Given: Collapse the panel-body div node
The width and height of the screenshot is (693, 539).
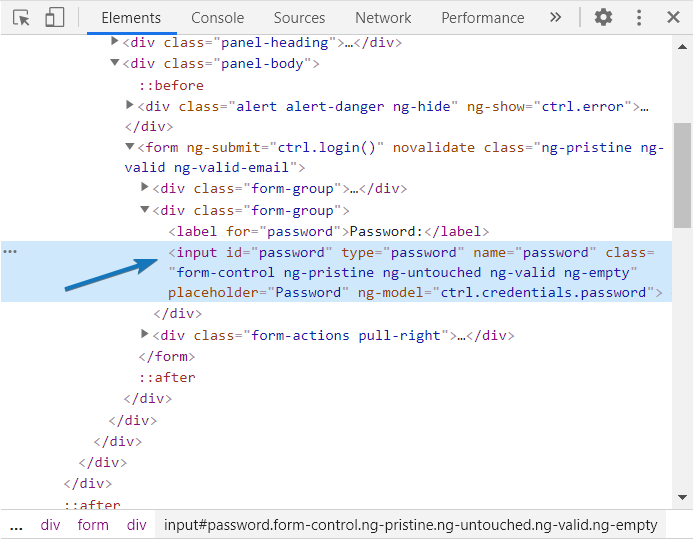Looking at the screenshot, I should point(114,63).
